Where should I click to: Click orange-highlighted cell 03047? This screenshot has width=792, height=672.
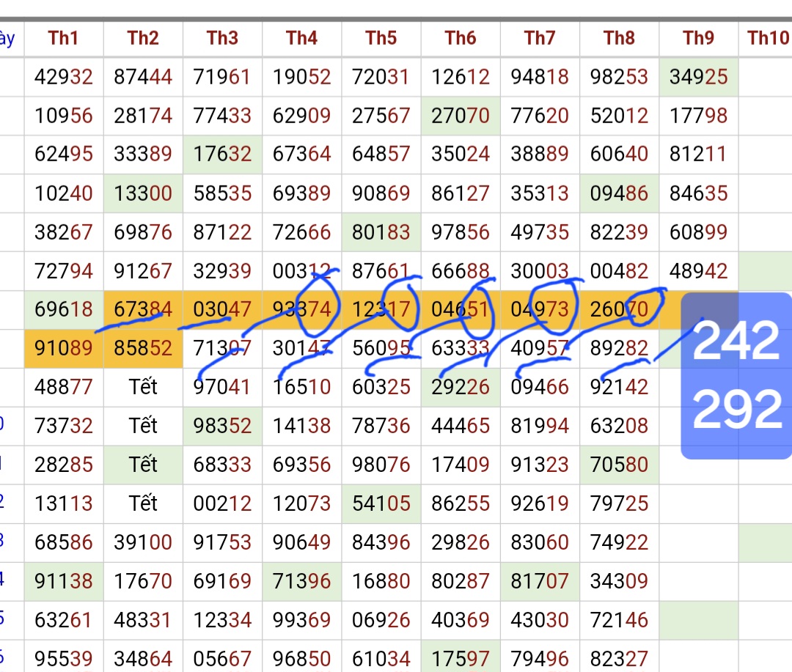coord(222,309)
